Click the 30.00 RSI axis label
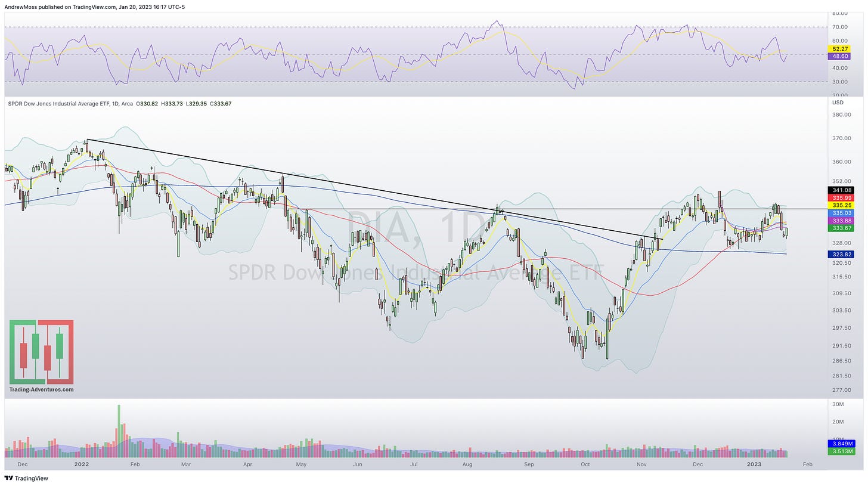Screen dimensions: 868x486 click(840, 82)
